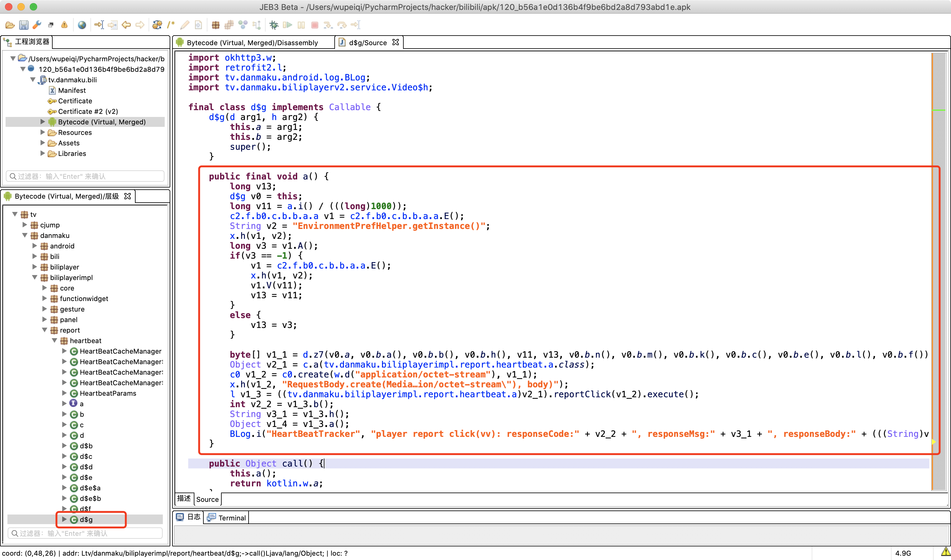Expand the Resources folder node

point(43,132)
